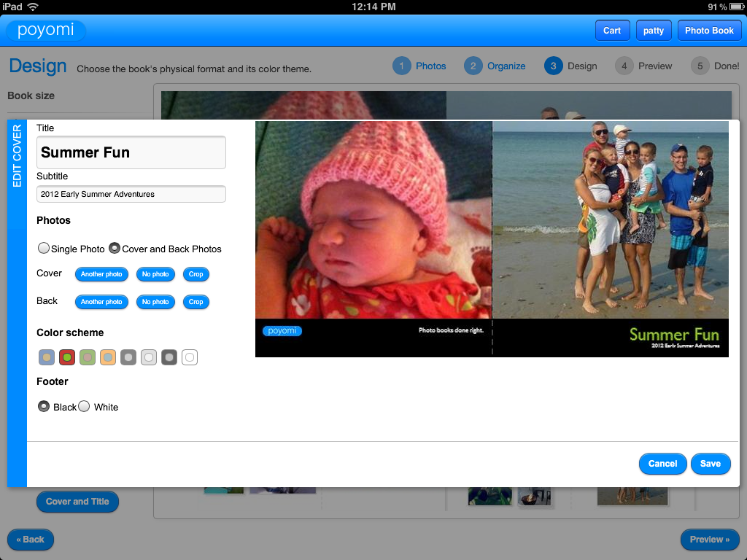Screen dimensions: 747x560
Task: Save the cover edits
Action: 710,464
